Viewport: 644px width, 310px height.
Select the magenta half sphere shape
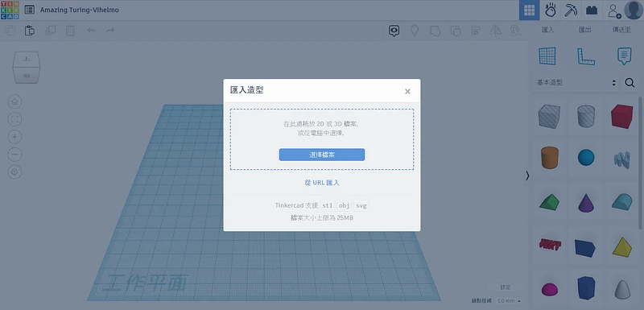(x=550, y=290)
